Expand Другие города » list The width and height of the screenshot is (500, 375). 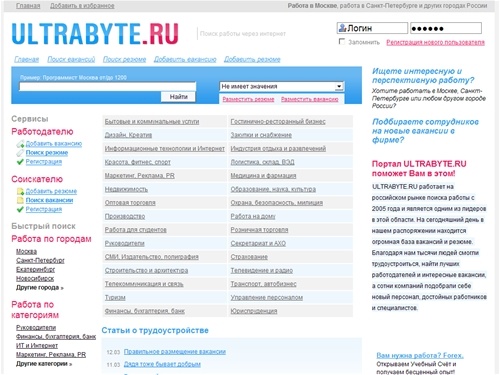(40, 287)
